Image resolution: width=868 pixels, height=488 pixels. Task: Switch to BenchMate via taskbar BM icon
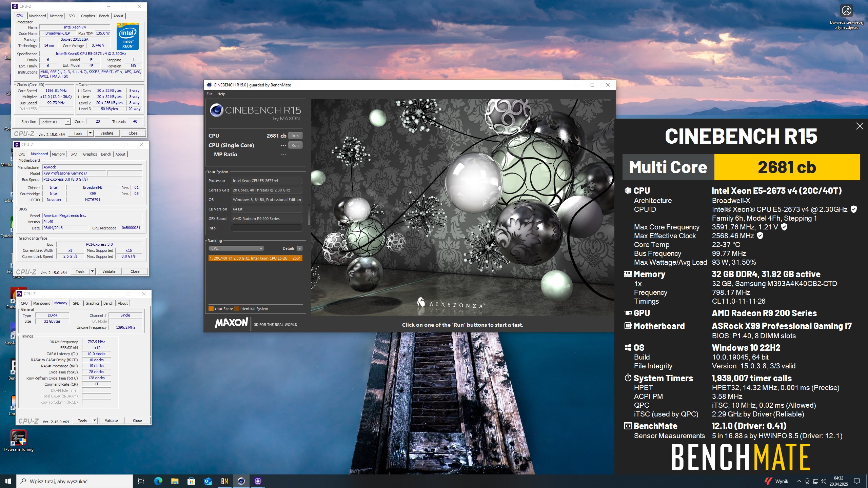pyautogui.click(x=224, y=481)
